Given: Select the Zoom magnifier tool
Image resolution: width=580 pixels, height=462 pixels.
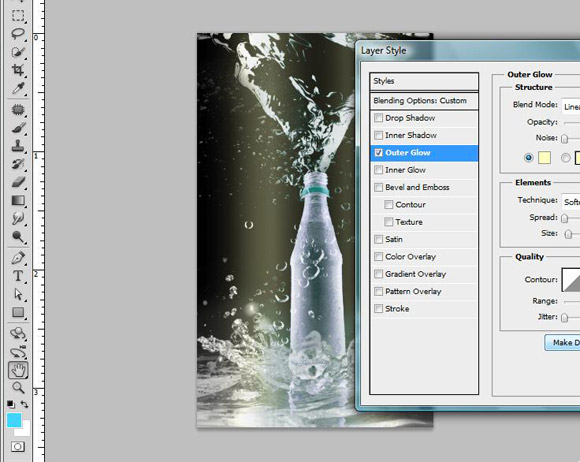Looking at the screenshot, I should point(18,388).
